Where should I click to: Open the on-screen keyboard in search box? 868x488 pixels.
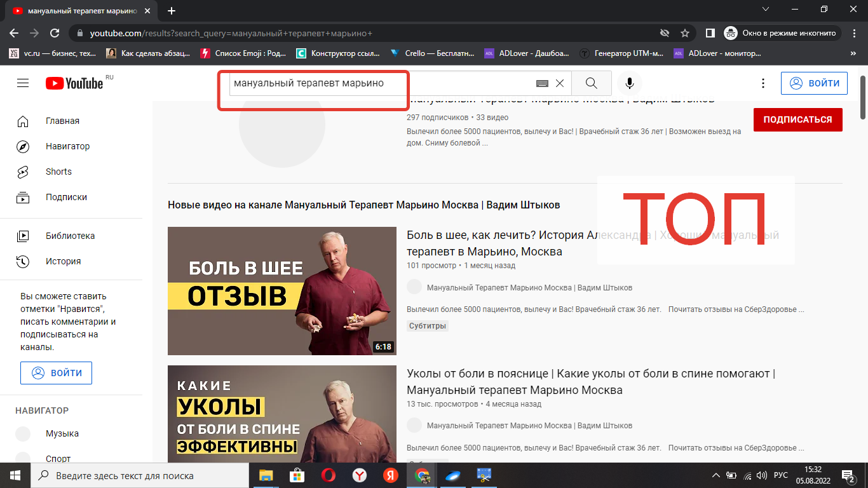[542, 83]
